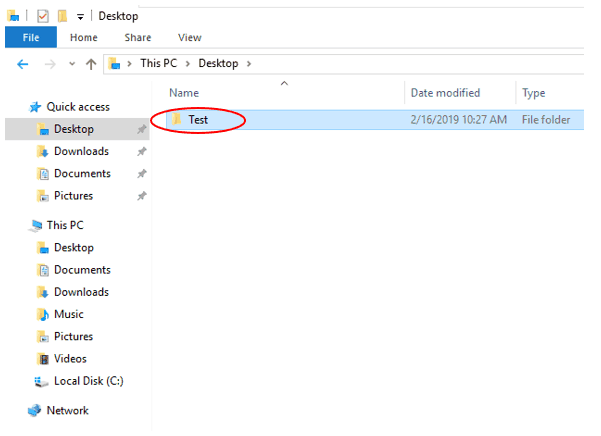Screen dimensions: 601x436
Task: Switch to the View ribbon tab
Action: (189, 38)
